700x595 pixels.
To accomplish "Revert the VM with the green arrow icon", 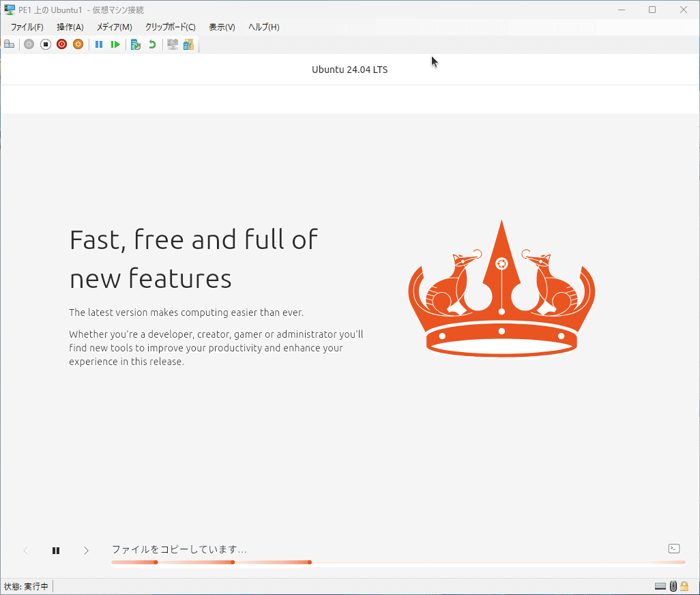I will pyautogui.click(x=152, y=44).
